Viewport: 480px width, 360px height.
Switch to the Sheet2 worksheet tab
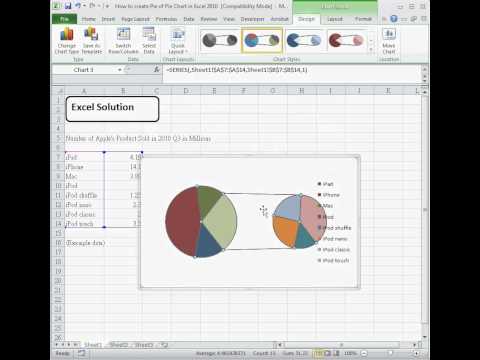pyautogui.click(x=119, y=345)
